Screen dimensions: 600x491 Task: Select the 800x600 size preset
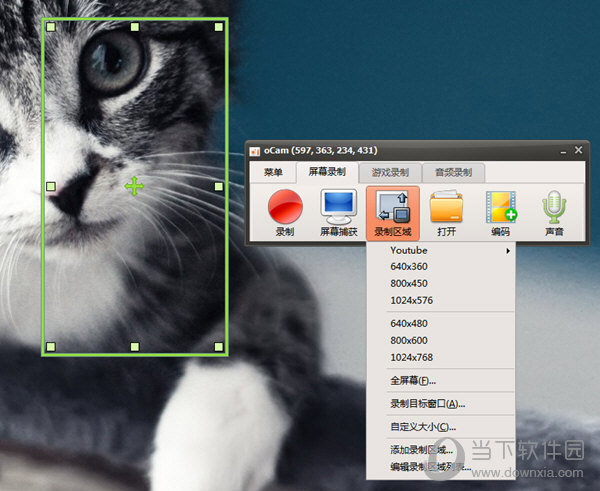pos(409,340)
